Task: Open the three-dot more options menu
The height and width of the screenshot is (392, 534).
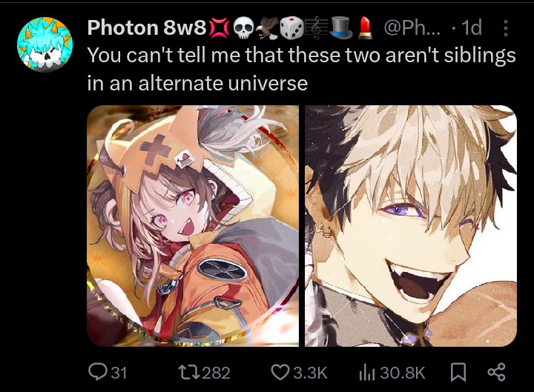Action: tap(506, 28)
